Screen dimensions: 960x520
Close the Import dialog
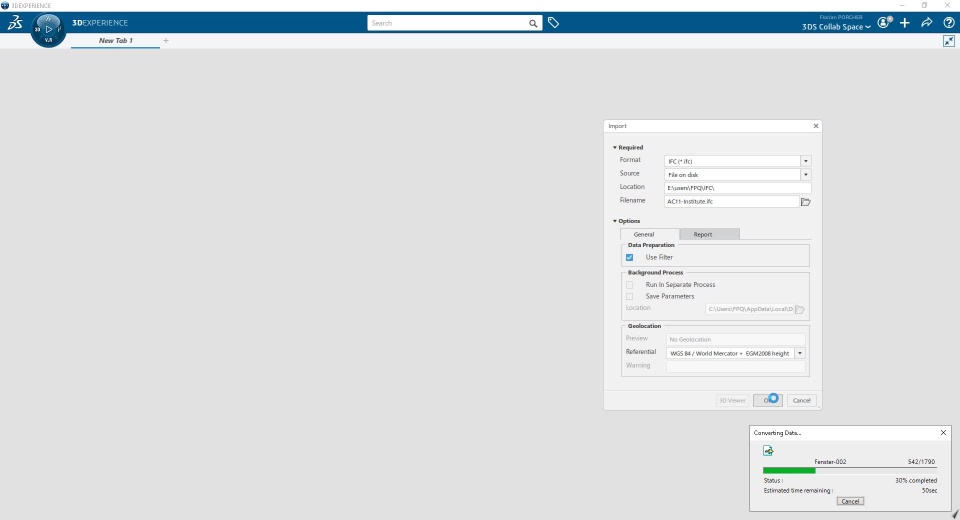(816, 126)
